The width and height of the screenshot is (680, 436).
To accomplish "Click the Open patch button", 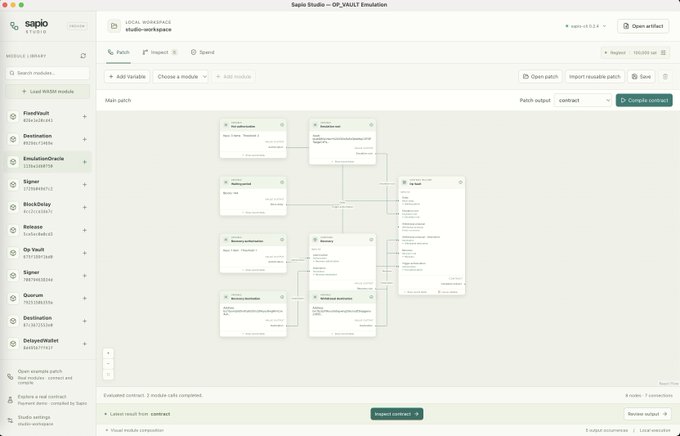I will tap(540, 77).
